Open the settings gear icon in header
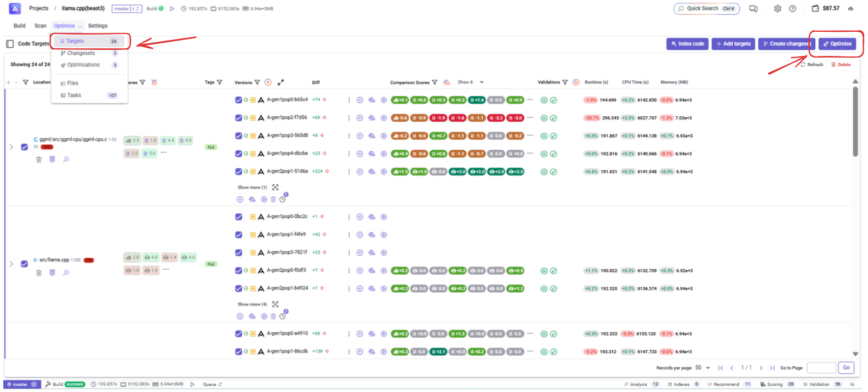This screenshot has width=868, height=392. [x=777, y=9]
